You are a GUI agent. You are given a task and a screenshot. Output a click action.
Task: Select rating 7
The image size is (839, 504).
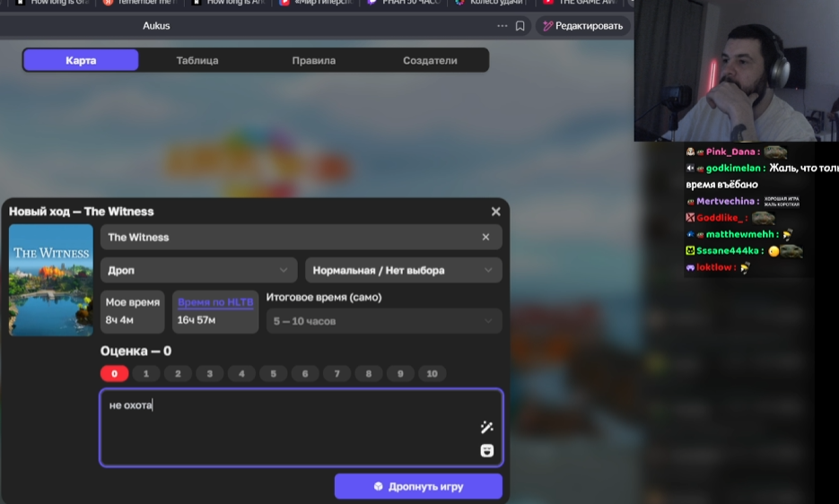coord(337,373)
